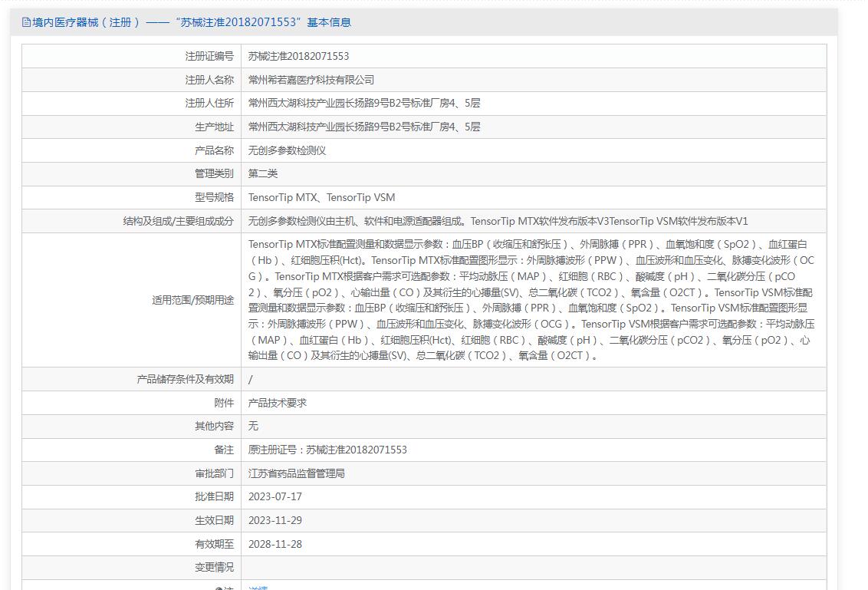Click the 适用范围/预期用途 label
The image size is (868, 590).
(193, 300)
